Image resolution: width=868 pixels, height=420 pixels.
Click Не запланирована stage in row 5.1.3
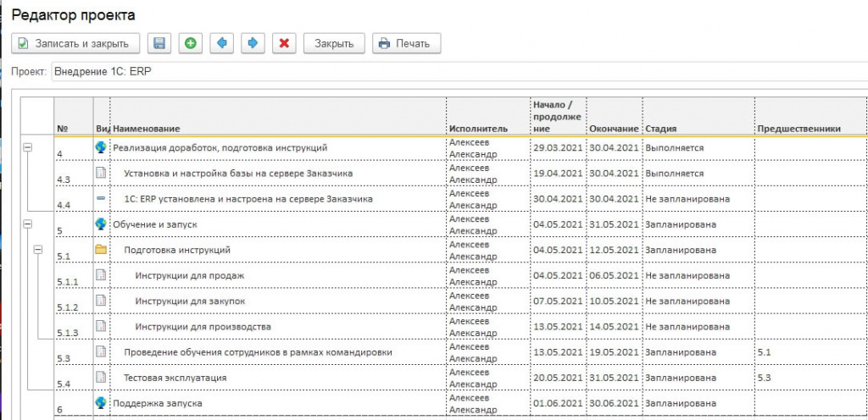tap(687, 326)
